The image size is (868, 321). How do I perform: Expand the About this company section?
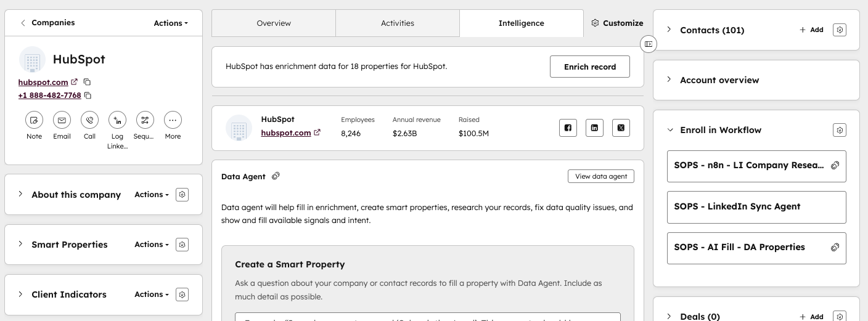(20, 194)
